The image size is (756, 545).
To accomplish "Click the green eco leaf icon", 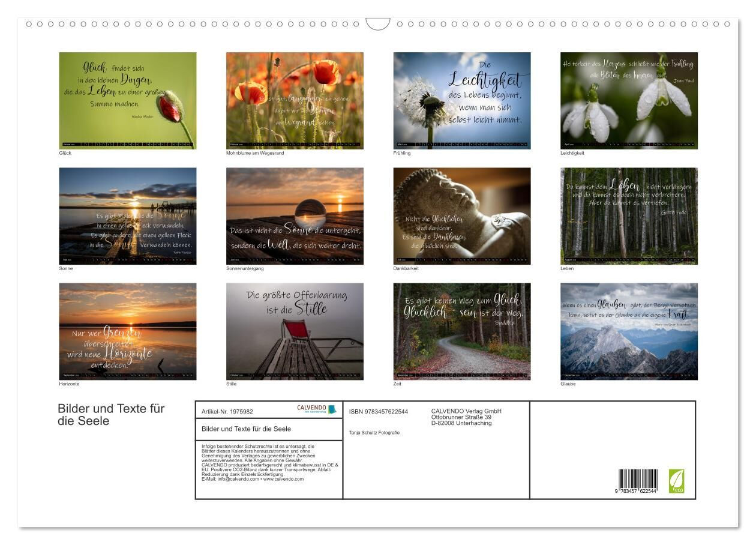I will (x=676, y=481).
